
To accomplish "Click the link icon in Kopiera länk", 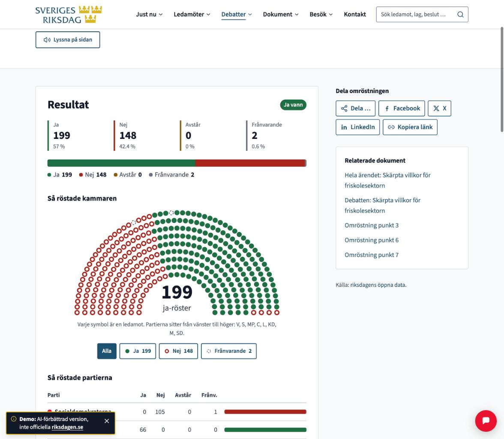I will click(x=391, y=127).
